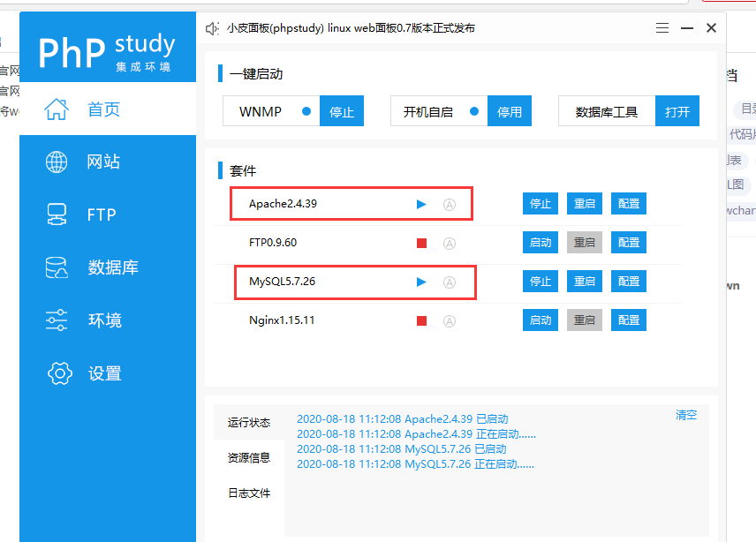Screen dimensions: 756x542
Task: Open Apache2.4.39 配置 settings
Action: click(629, 203)
